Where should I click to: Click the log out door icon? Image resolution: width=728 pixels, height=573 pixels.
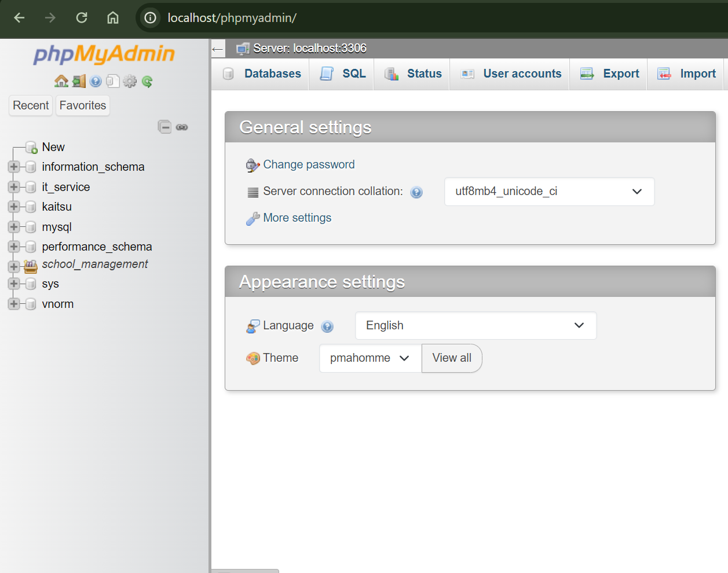[79, 81]
